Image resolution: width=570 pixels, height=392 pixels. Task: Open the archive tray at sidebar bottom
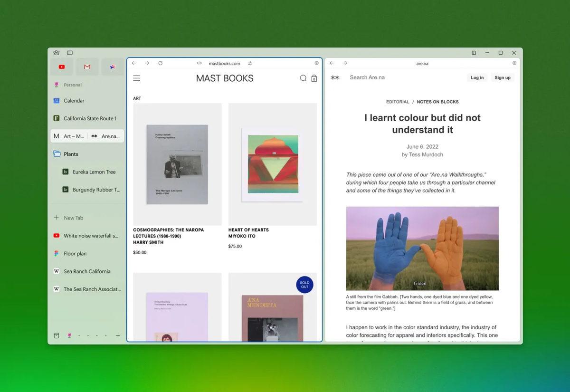(x=56, y=335)
